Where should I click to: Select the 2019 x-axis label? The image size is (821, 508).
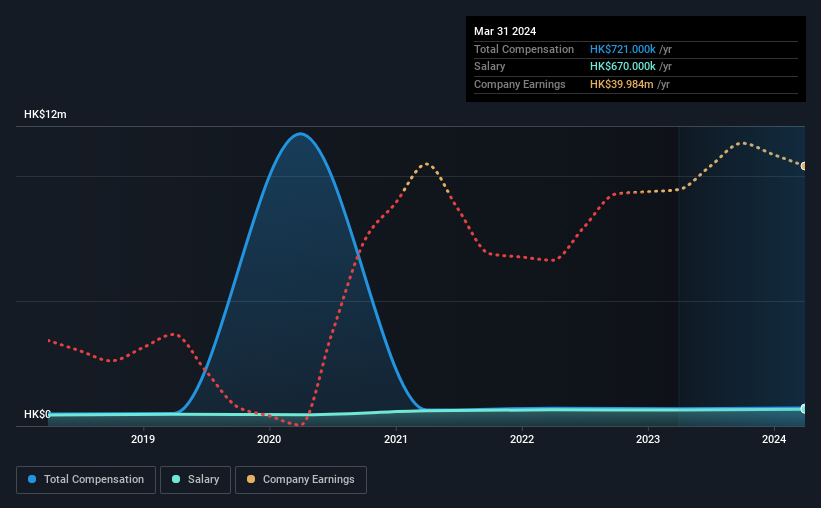(x=143, y=439)
